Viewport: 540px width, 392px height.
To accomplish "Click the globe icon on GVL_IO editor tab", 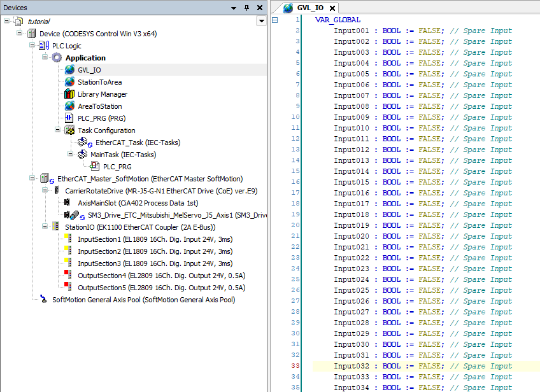I will tap(288, 8).
